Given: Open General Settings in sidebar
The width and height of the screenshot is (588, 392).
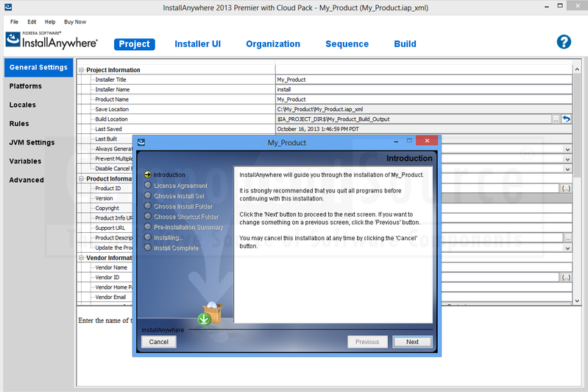Looking at the screenshot, I should 38,68.
